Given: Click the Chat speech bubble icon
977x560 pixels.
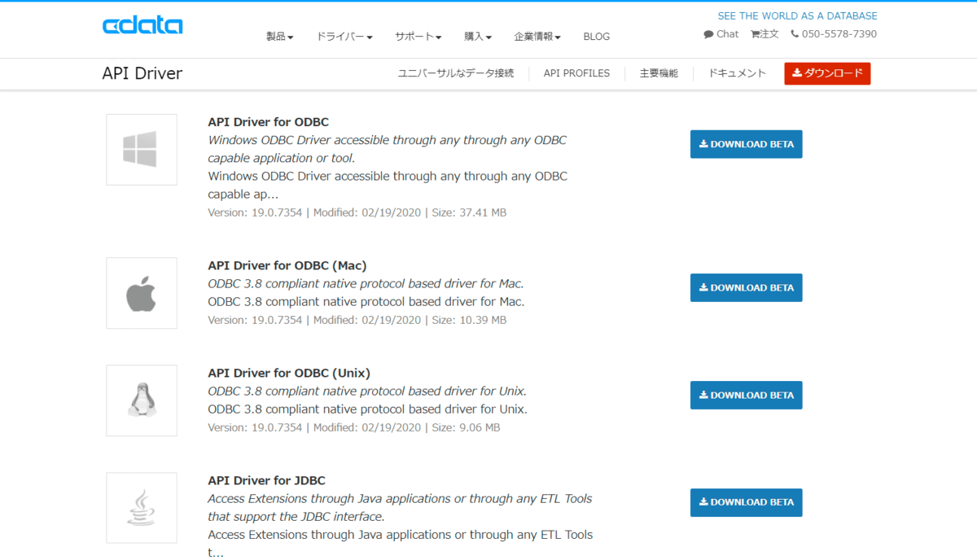Looking at the screenshot, I should point(708,34).
